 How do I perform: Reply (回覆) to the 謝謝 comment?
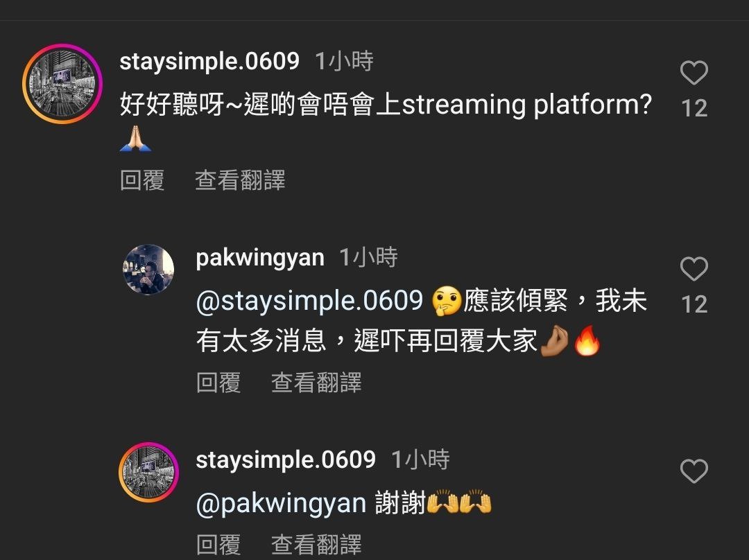[x=218, y=545]
